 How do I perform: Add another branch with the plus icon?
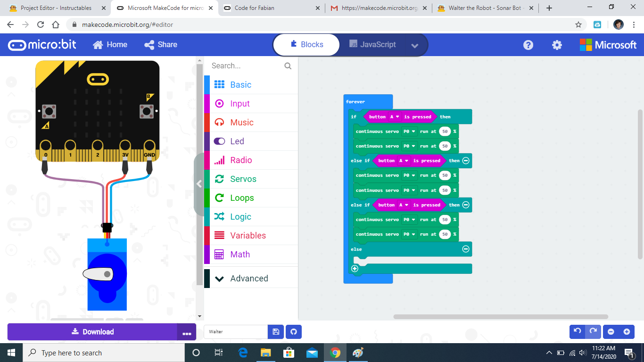click(355, 269)
